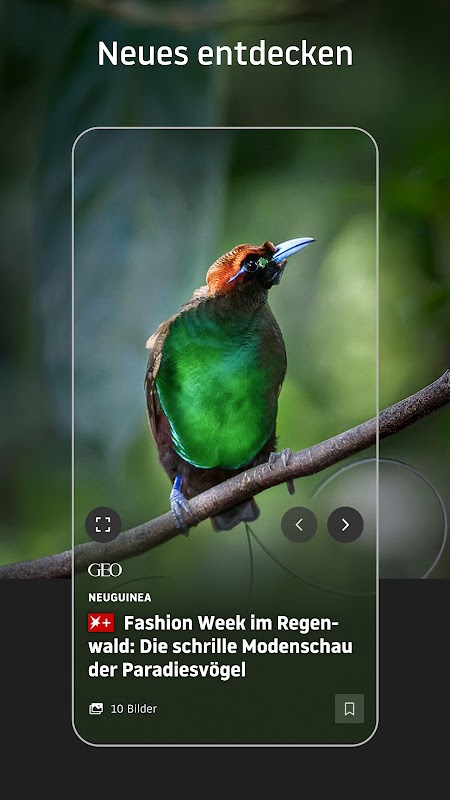Tap the gallery icon beside 10 Bilder
This screenshot has height=800, width=450.
click(x=96, y=709)
